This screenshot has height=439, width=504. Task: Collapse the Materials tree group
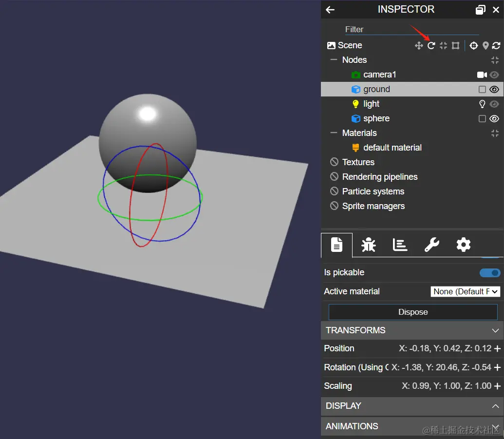pos(334,133)
